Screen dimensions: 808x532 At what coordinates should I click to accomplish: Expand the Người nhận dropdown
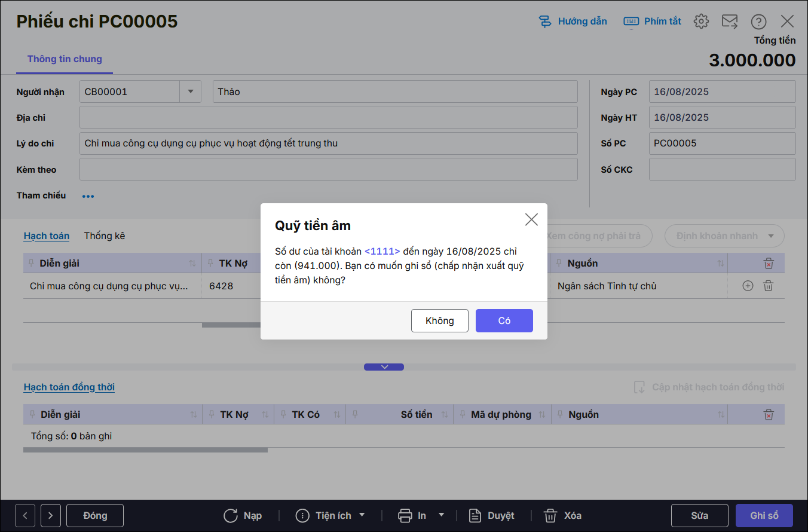pyautogui.click(x=191, y=91)
